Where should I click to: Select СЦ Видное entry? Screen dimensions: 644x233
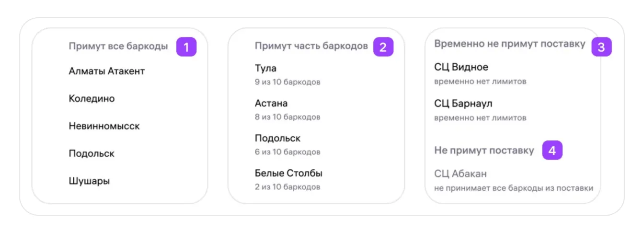(x=461, y=68)
